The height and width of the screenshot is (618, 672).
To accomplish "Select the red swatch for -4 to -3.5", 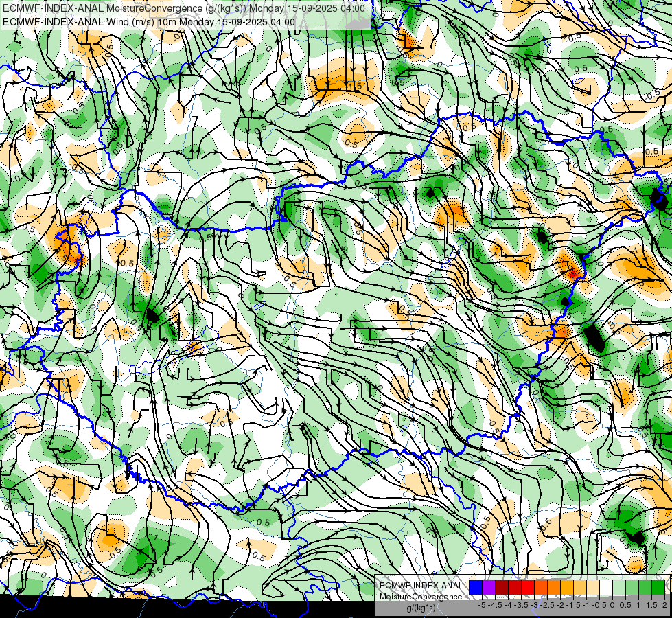I will [515, 587].
